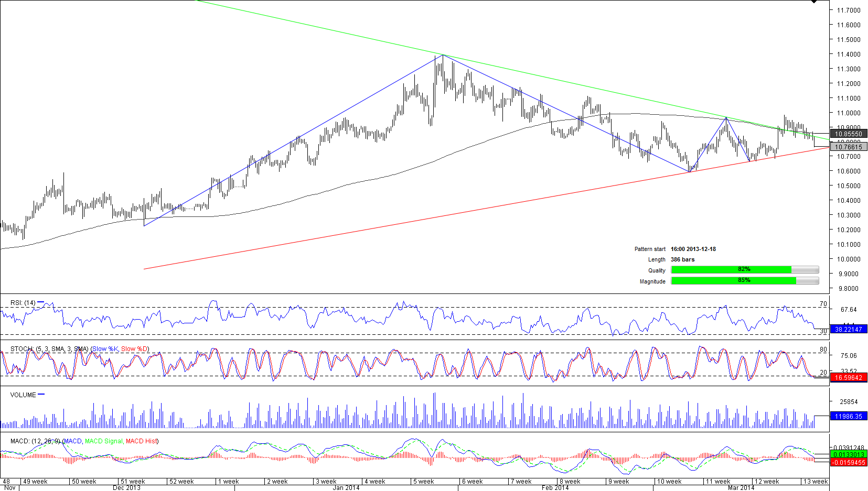Click the pattern start date 16:00 2013-12-18
Image resolution: width=868 pixels, height=491 pixels.
693,249
